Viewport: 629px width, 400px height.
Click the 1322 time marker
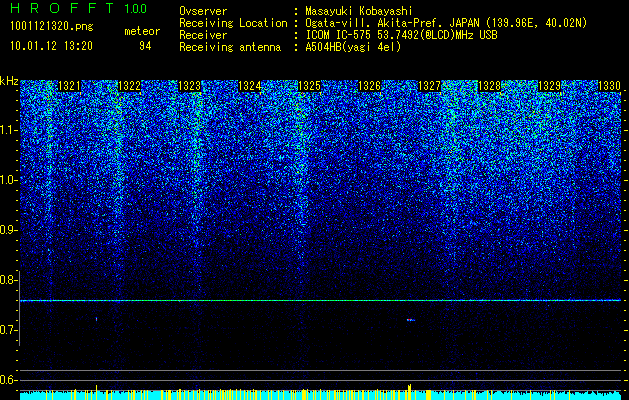point(129,86)
